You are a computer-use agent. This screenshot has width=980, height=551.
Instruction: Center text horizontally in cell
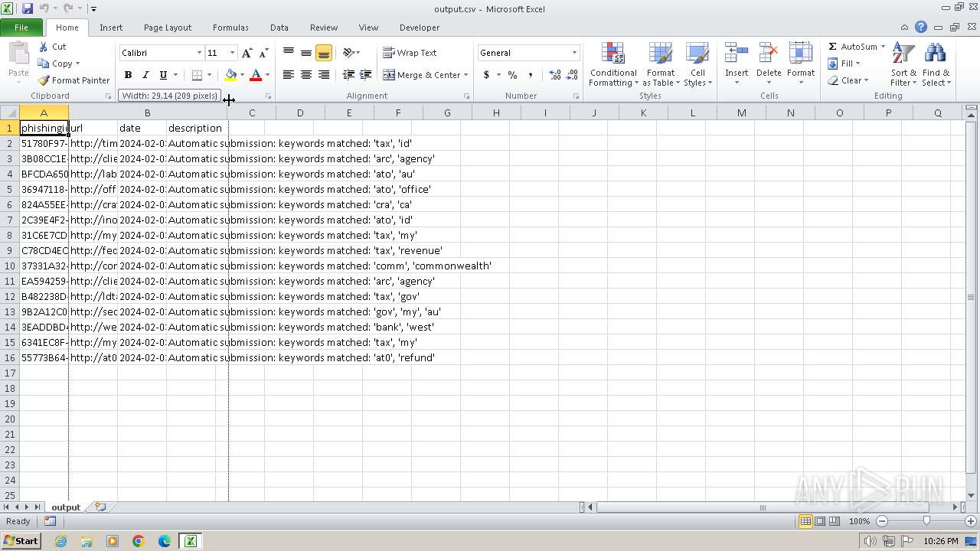[x=306, y=75]
